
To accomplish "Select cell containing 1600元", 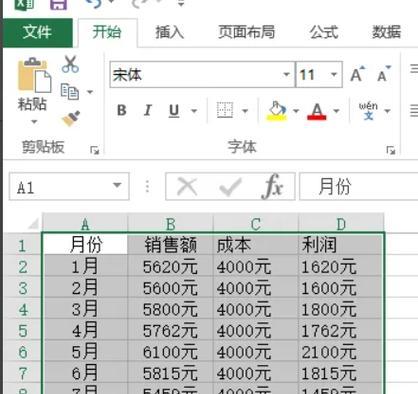I will tap(341, 288).
